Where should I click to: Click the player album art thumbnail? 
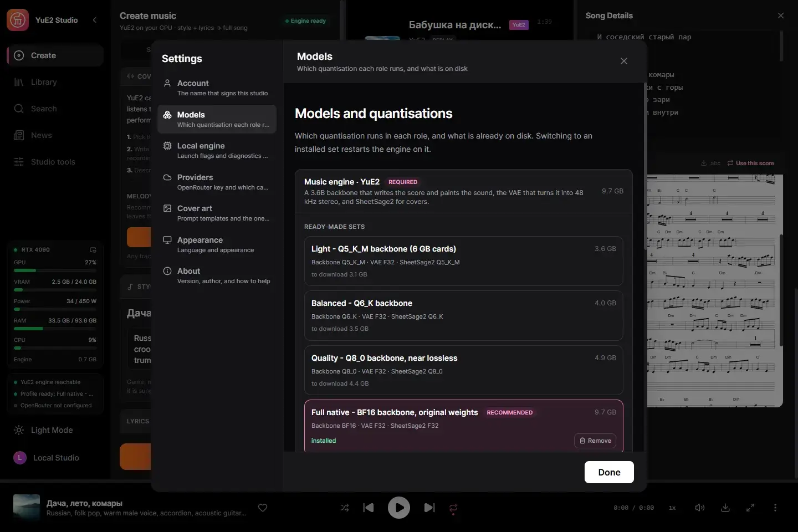27,508
